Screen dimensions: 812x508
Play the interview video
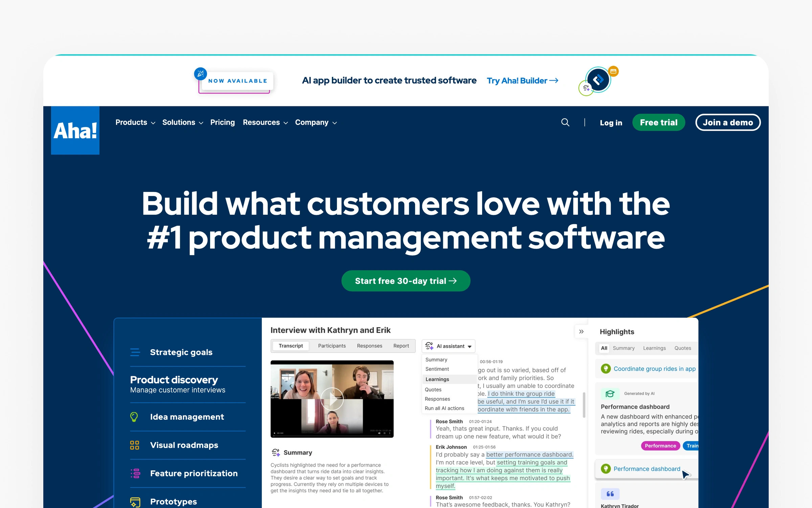(332, 399)
